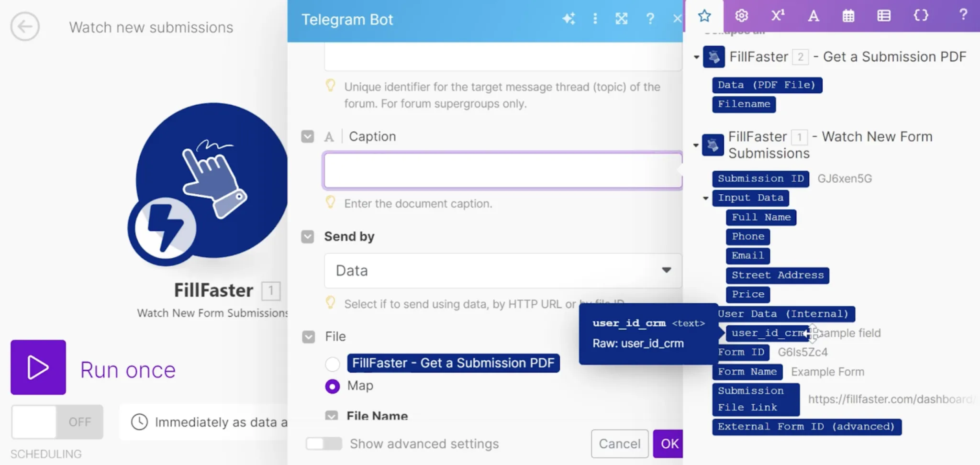Open help in Telegram Bot header
This screenshot has height=465, width=980.
(x=650, y=19)
